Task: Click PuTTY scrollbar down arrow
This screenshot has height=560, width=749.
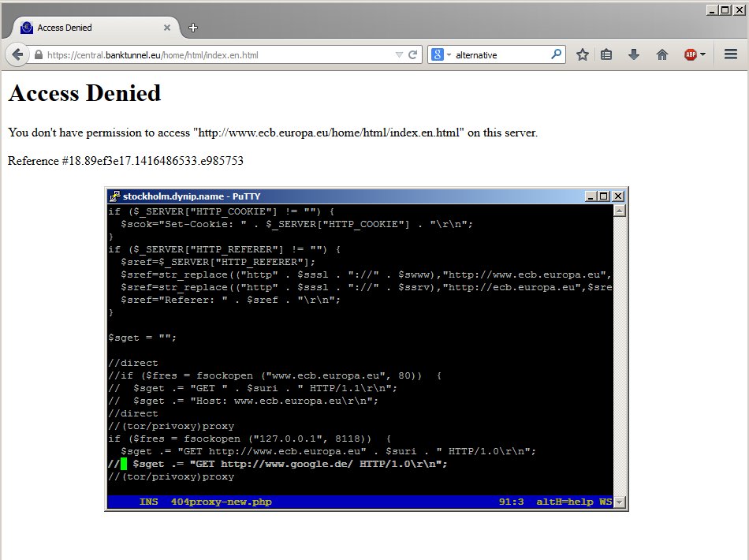Action: (620, 502)
